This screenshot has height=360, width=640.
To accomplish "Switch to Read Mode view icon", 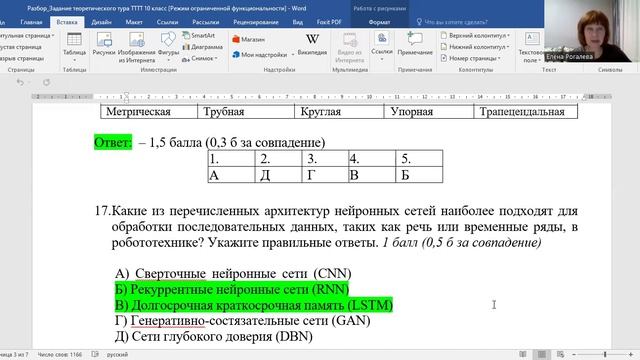I will (x=523, y=354).
